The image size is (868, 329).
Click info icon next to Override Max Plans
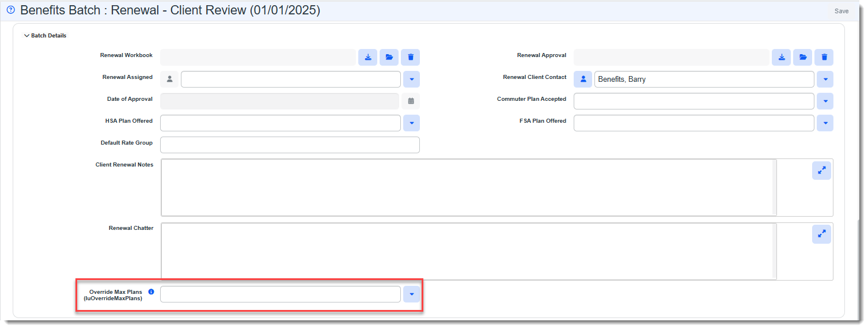pyautogui.click(x=151, y=292)
